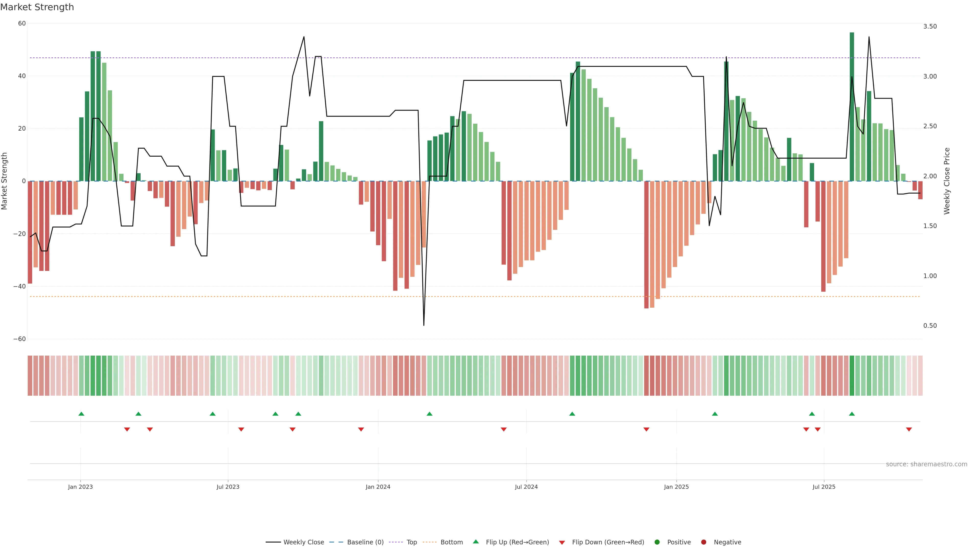Image resolution: width=980 pixels, height=551 pixels.
Task: Click the −60 tick on left axis
Action: [19, 339]
